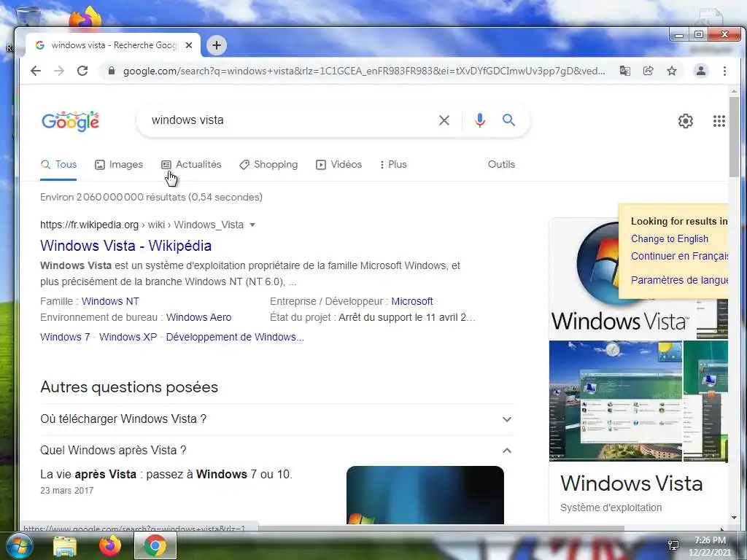The width and height of the screenshot is (747, 560).
Task: Open Google settings gear icon
Action: tap(686, 121)
